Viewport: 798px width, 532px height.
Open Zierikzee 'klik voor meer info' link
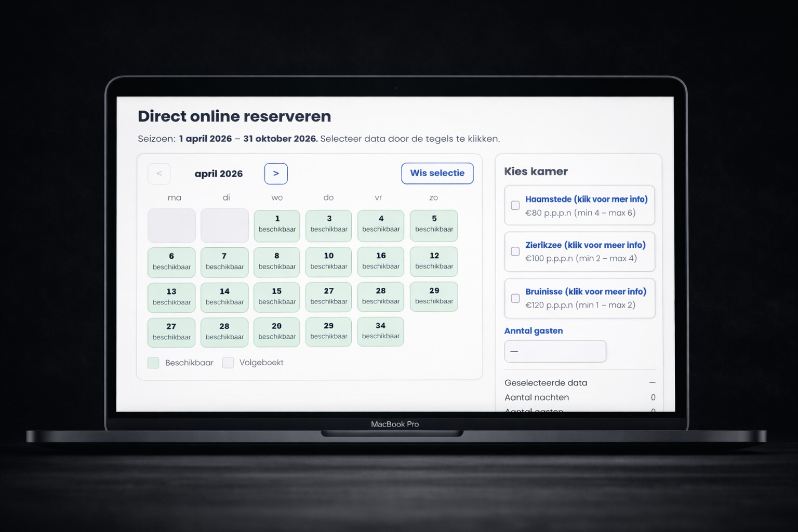(585, 245)
